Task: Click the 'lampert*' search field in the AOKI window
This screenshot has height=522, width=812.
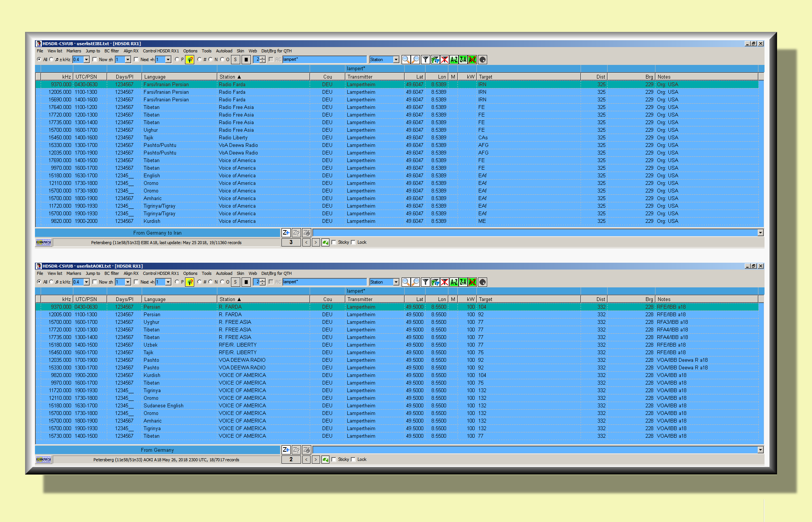Action: click(x=324, y=282)
